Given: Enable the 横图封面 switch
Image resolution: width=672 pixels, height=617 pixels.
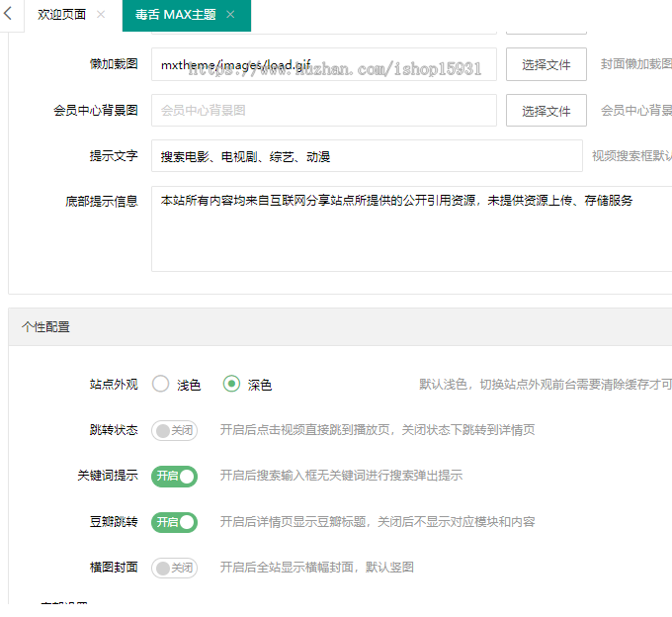Looking at the screenshot, I should pyautogui.click(x=175, y=569).
